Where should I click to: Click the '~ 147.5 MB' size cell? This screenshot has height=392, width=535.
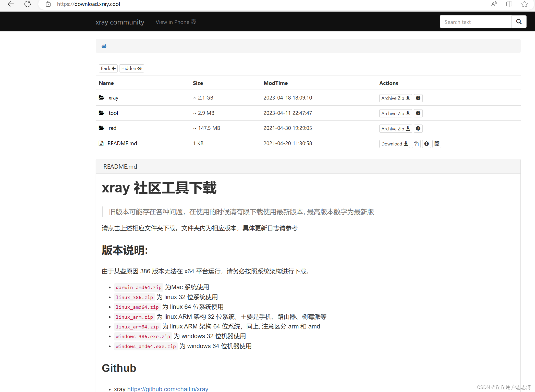[x=206, y=128]
